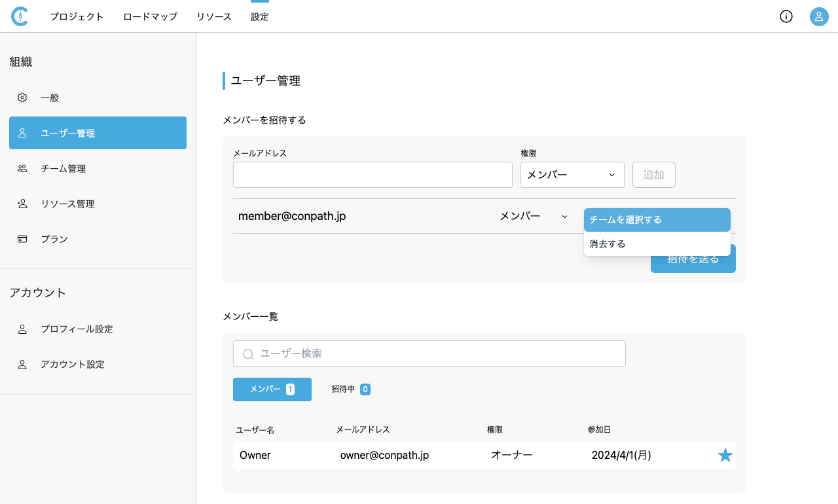The width and height of the screenshot is (838, 504).
Task: Click the 招待を送る button
Action: click(693, 264)
